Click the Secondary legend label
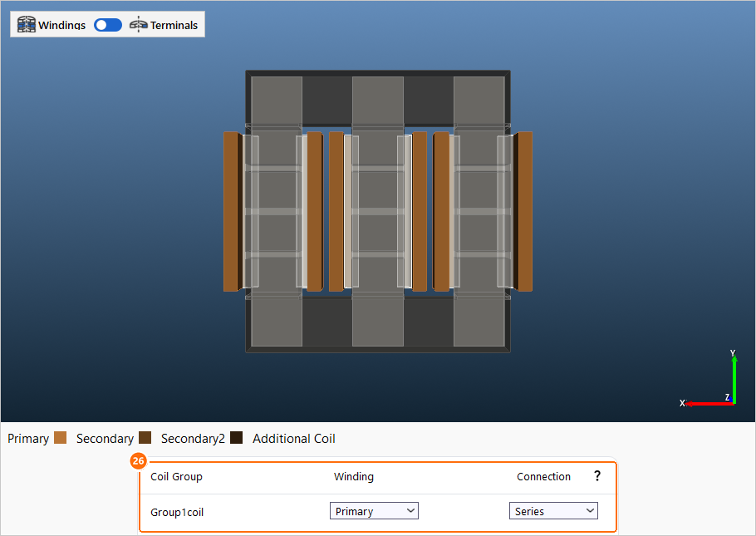Viewport: 756px width, 536px height. tap(105, 439)
